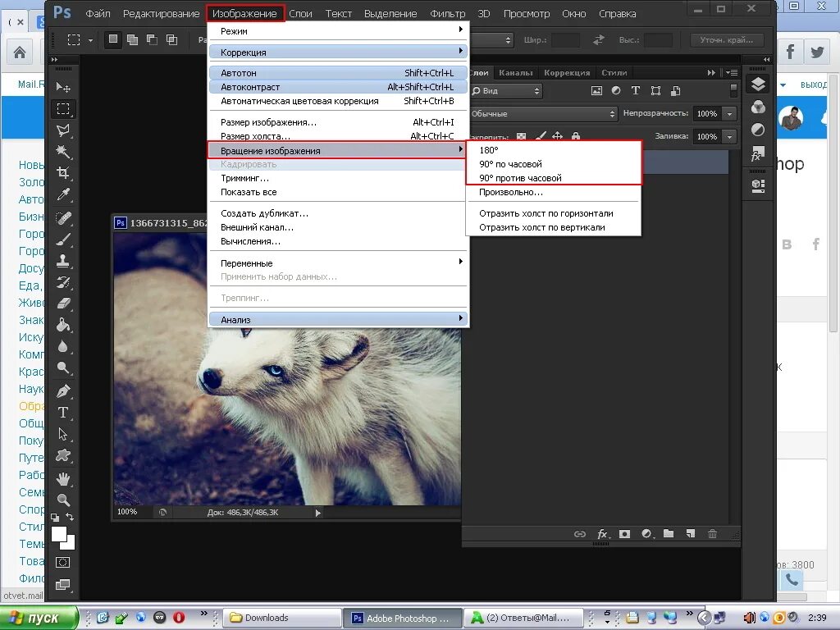
Task: Enable Intersect with Selection mode
Action: pos(172,39)
